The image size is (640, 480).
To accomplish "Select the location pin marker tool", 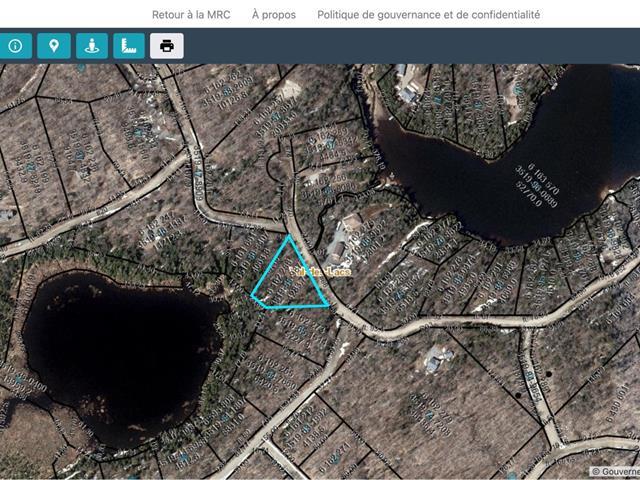I will tap(53, 46).
